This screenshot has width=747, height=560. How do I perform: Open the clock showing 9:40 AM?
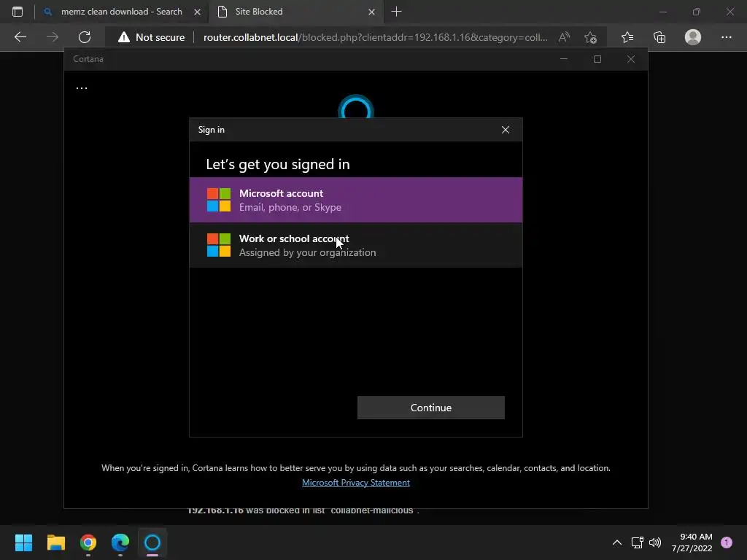pyautogui.click(x=692, y=542)
